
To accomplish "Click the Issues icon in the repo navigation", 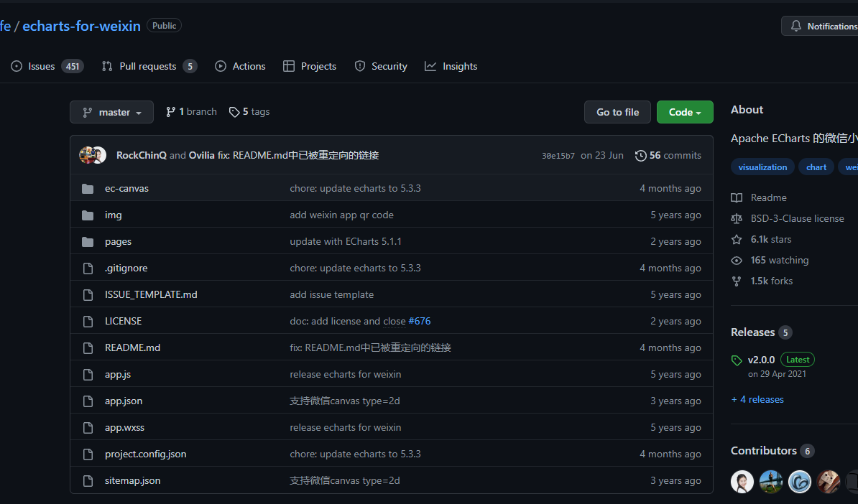I will (x=16, y=65).
